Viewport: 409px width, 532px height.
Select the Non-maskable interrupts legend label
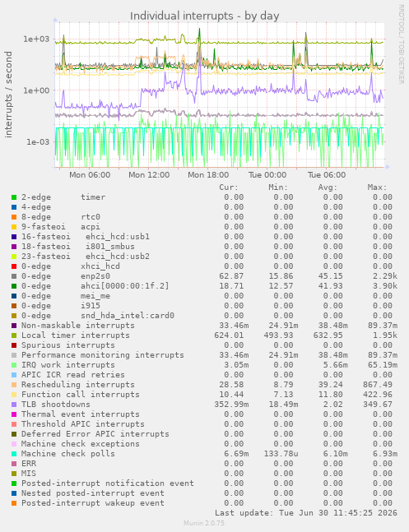(x=78, y=326)
